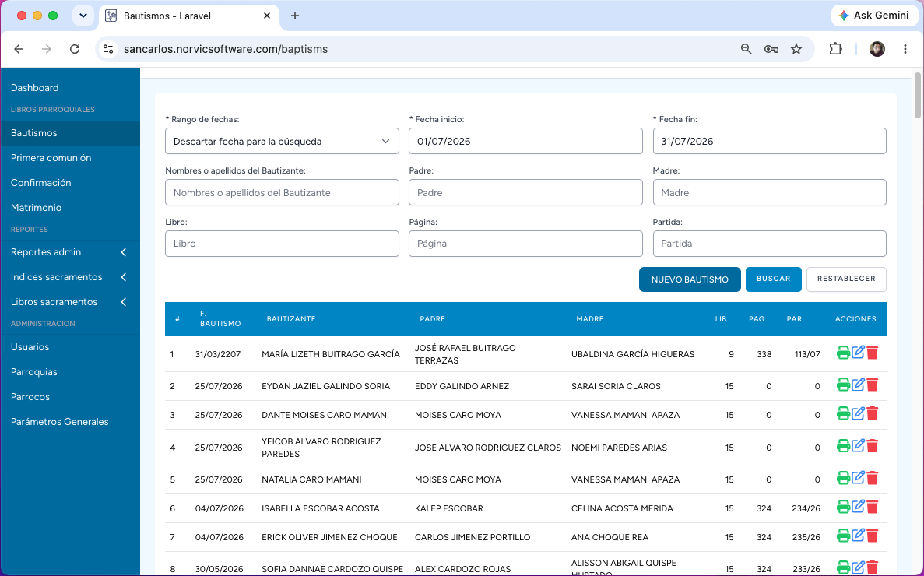
Task: Edit the Erick Oliver Jimenez Choque record
Action: (858, 536)
